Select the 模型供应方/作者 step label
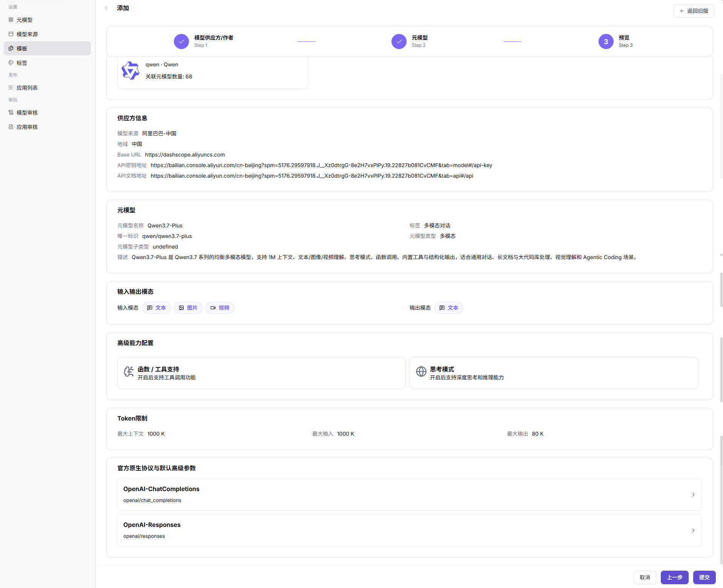The width and height of the screenshot is (723, 588). click(x=214, y=38)
